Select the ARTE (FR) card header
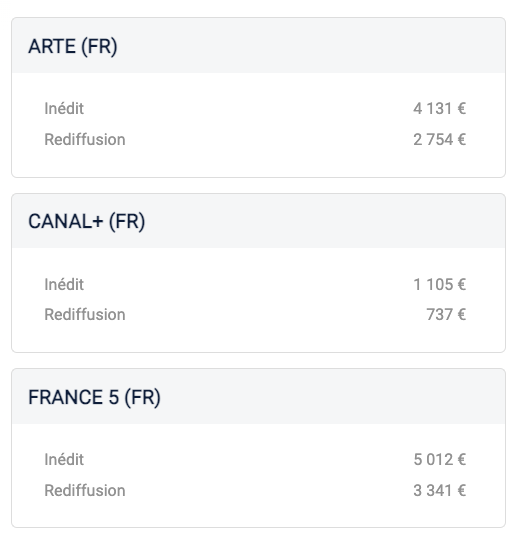The width and height of the screenshot is (515, 538). pos(258,45)
